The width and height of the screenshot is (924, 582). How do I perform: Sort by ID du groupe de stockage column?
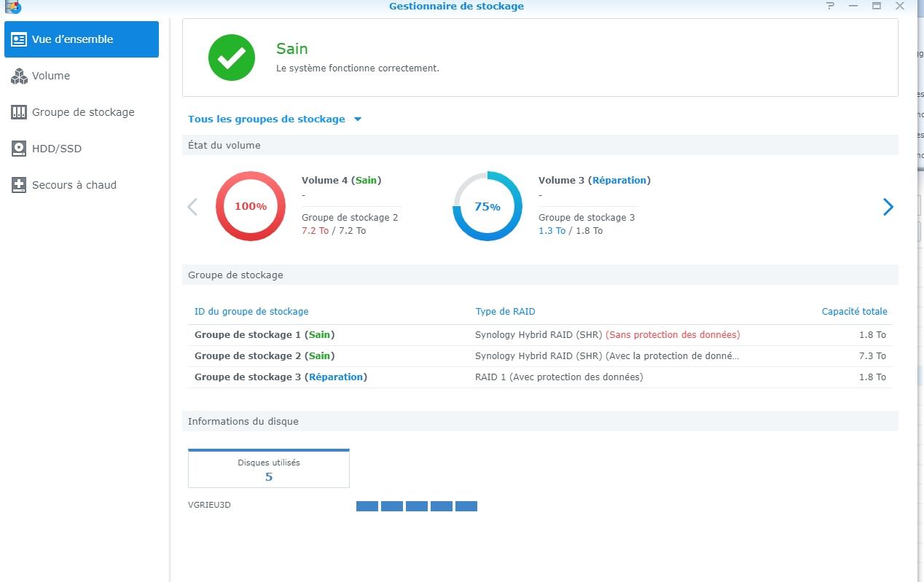[x=251, y=311]
